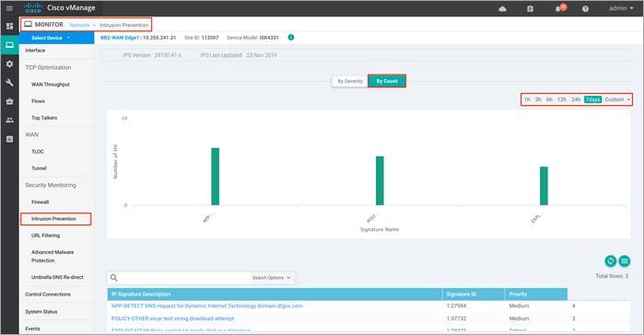Set time range to 7days
This screenshot has height=335, width=644.
tap(592, 99)
